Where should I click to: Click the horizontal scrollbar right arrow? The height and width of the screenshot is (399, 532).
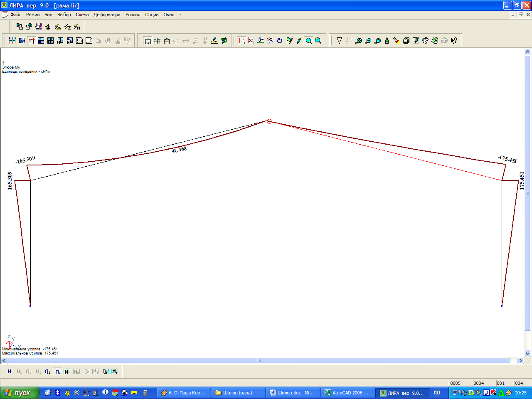point(520,361)
